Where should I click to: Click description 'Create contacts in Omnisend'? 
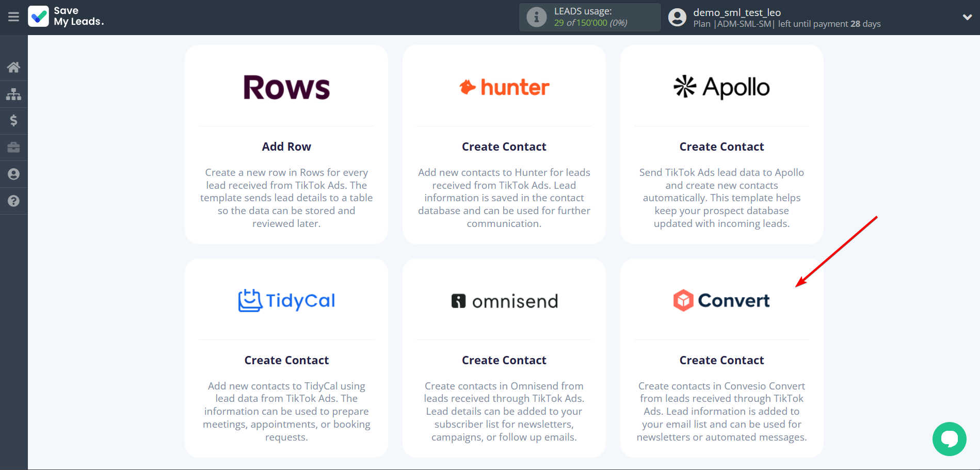[x=504, y=411]
